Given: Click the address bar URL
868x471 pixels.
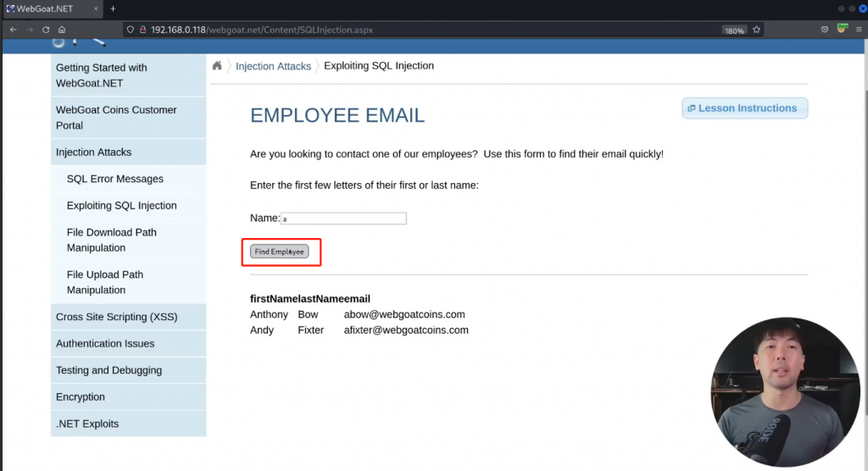Looking at the screenshot, I should [262, 30].
